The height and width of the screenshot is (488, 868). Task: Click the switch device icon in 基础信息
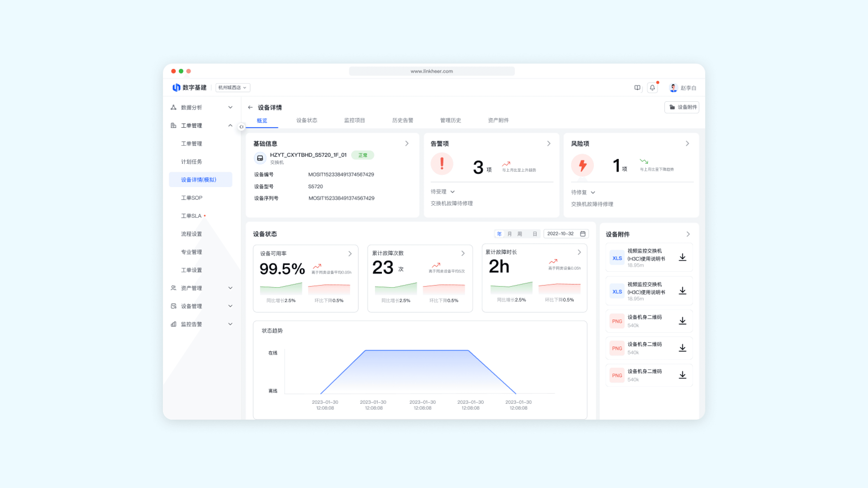260,158
